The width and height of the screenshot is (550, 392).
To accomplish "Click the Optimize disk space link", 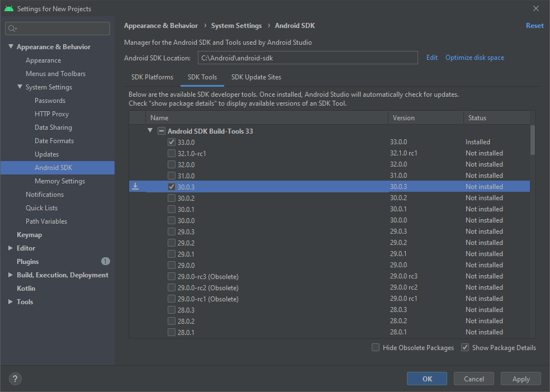I will 475,58.
